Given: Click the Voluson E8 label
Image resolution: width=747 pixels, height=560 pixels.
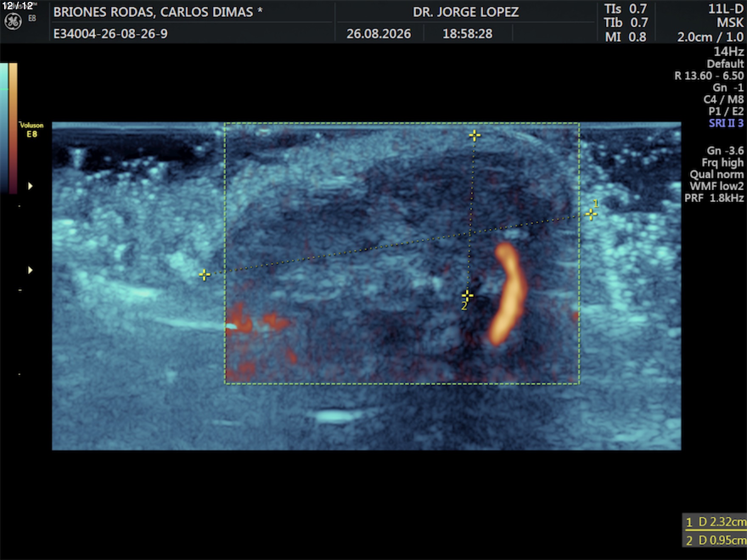Looking at the screenshot, I should tap(31, 129).
